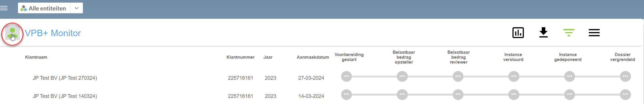Toggle the green filter icon
Viewport: 644px width, 104px height.
point(569,33)
